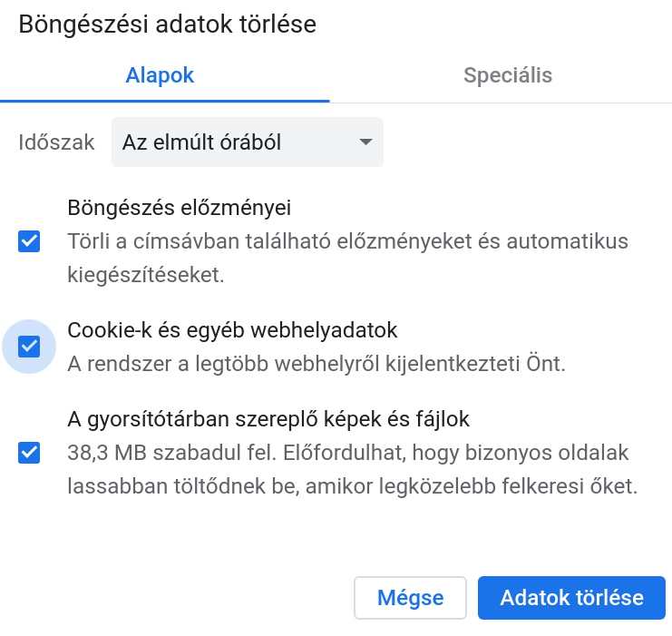Select the 'Az elmúlt órából' value text
The width and height of the screenshot is (672, 636).
[202, 142]
